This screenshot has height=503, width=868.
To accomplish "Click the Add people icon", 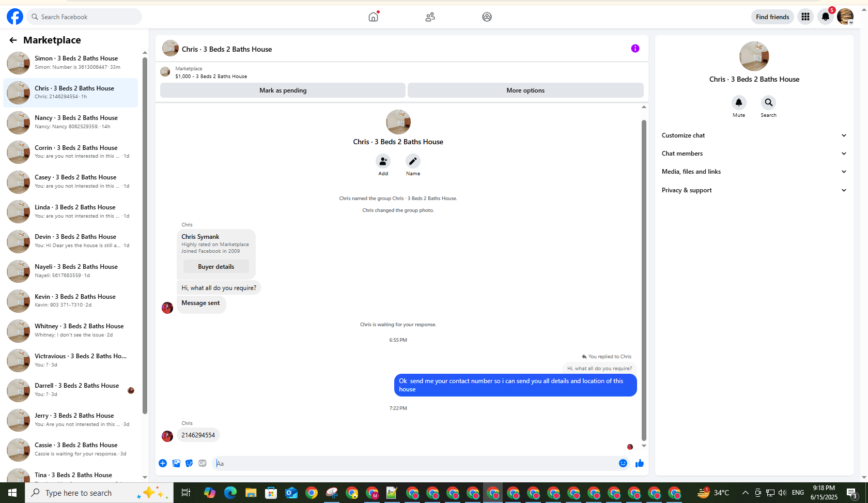I will [x=383, y=161].
